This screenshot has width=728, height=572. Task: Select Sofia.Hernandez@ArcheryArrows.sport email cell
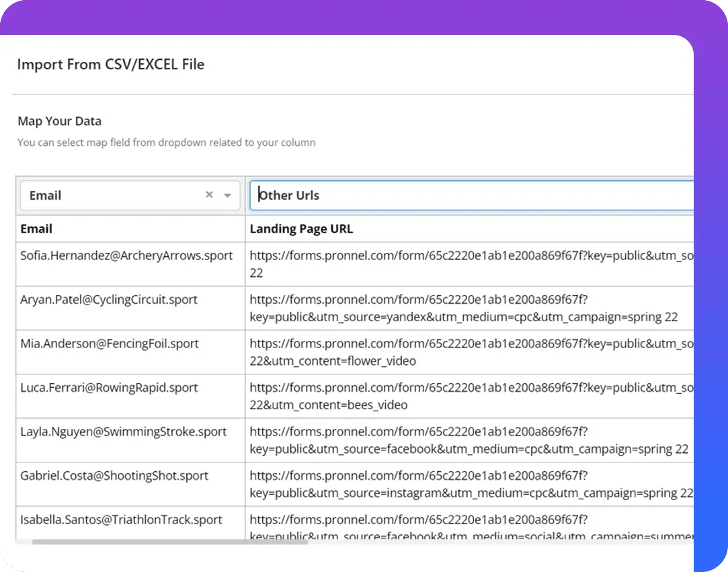(x=127, y=255)
